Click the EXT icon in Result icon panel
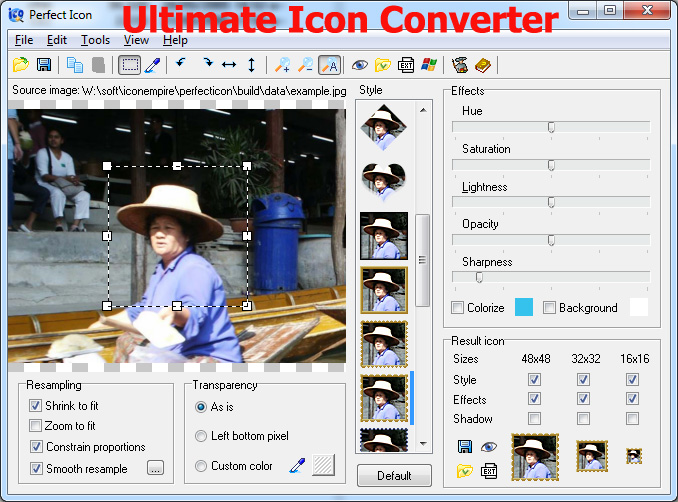Screen dimensions: 678x502 coord(489,471)
